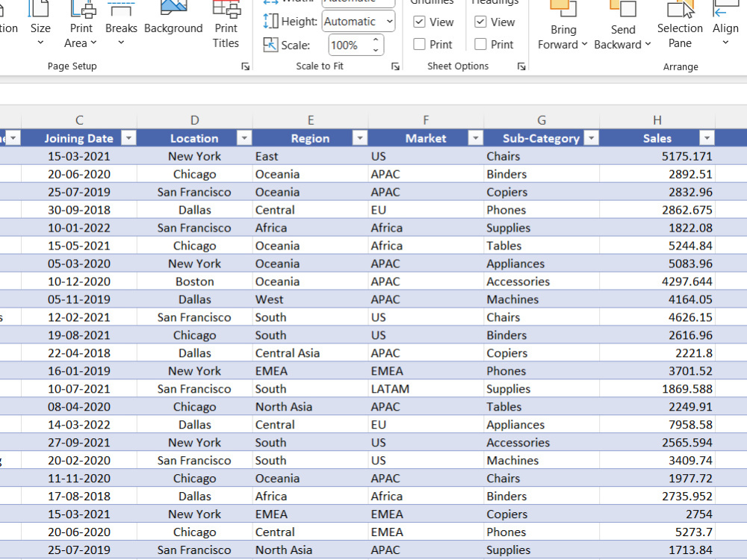Select sales value 4164.05
747x560 pixels.
657,299
